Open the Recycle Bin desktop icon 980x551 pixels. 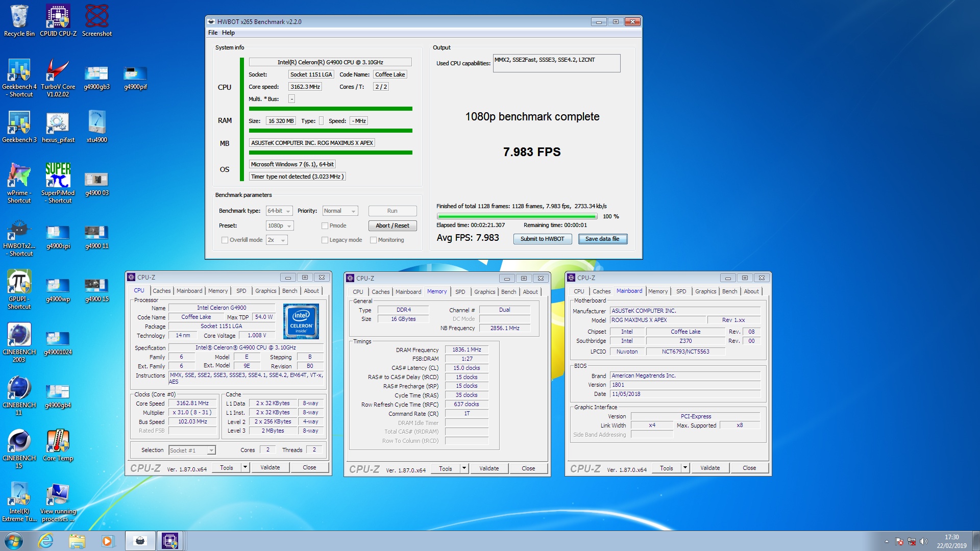pyautogui.click(x=19, y=20)
